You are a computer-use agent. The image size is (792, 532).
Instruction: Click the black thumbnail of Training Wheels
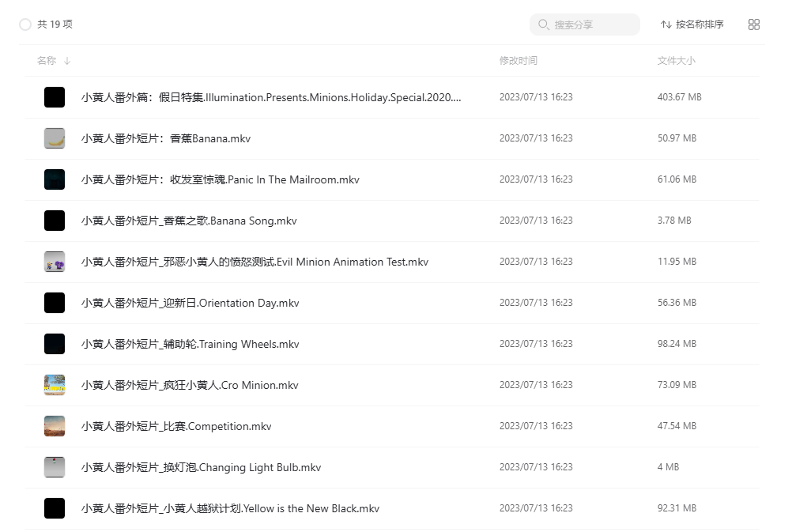(55, 344)
